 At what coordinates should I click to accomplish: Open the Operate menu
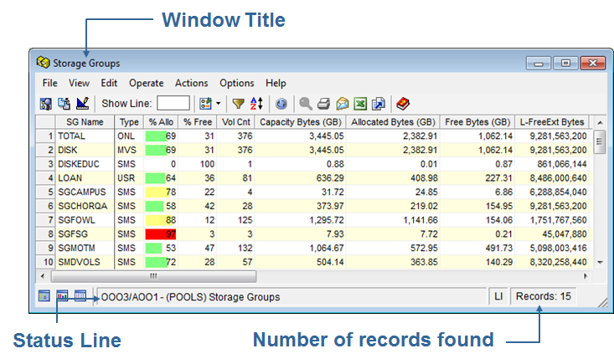(x=146, y=84)
